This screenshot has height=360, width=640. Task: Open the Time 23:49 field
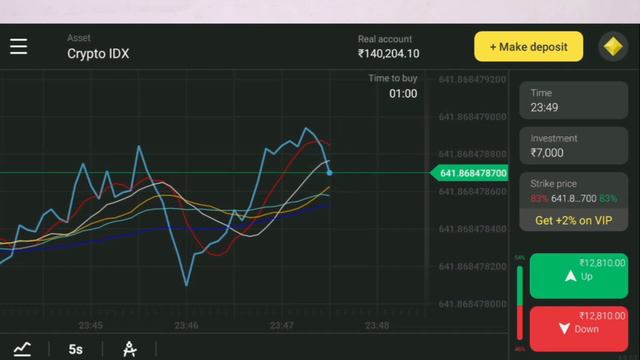click(x=573, y=100)
